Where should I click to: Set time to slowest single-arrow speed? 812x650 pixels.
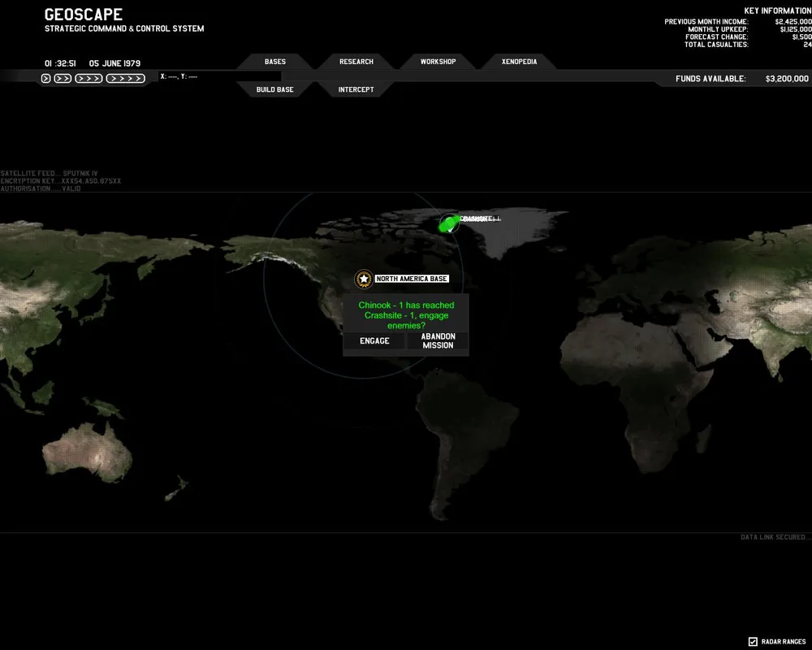(45, 78)
